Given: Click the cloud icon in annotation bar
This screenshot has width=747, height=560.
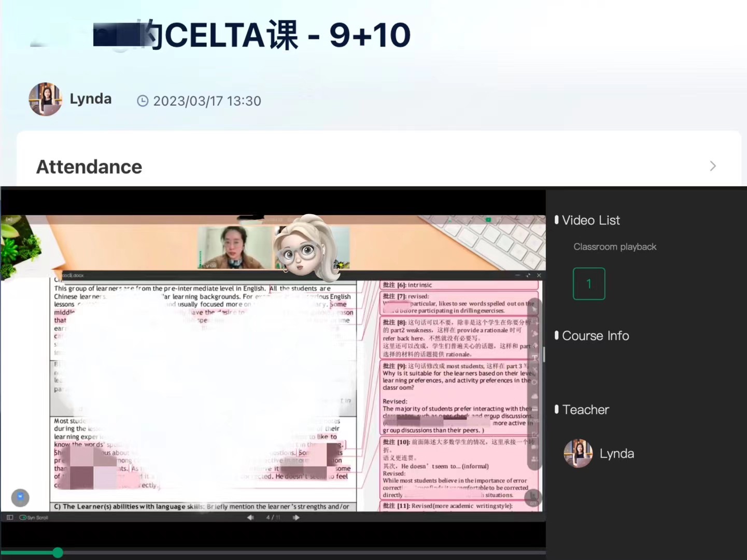Looking at the screenshot, I should (535, 396).
